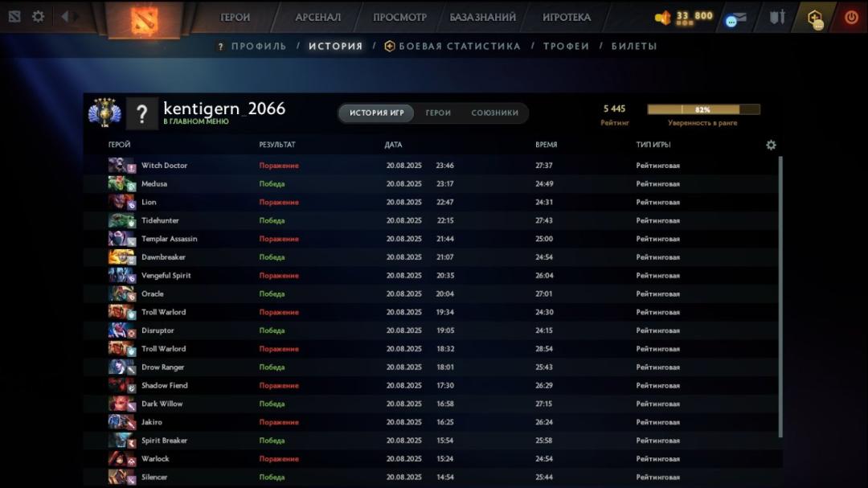The width and height of the screenshot is (868, 488).
Task: Select the Lion hero portrait
Action: click(x=122, y=202)
